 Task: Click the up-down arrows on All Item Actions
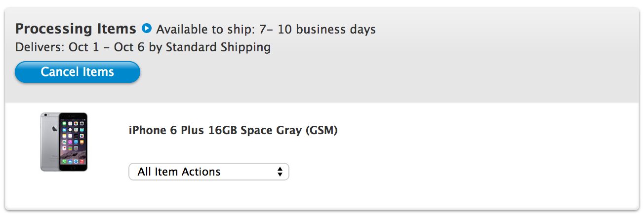pyautogui.click(x=280, y=172)
